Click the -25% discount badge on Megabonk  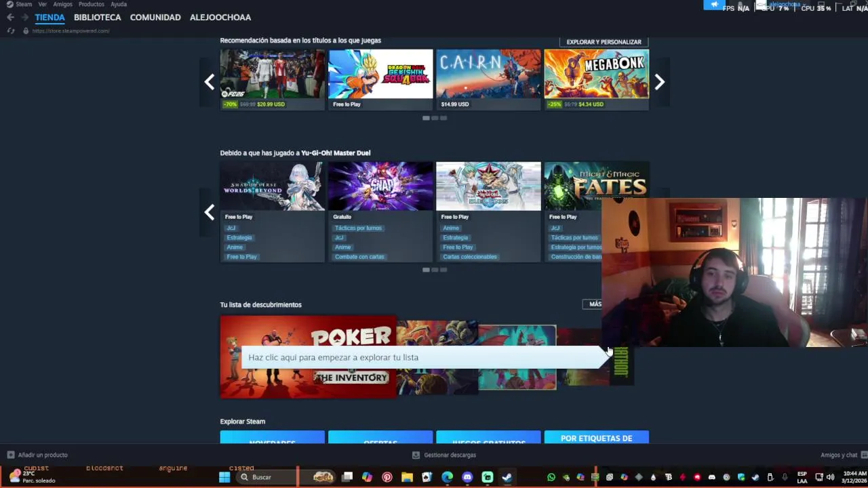pos(555,104)
